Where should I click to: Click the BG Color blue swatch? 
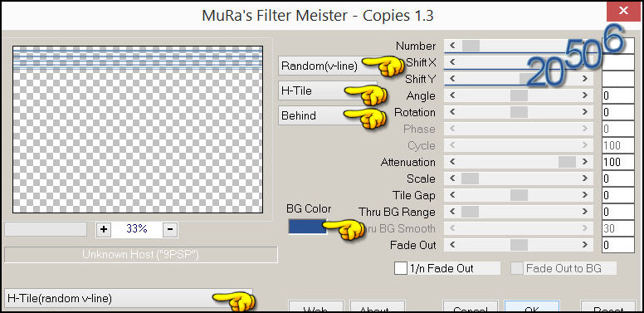pos(307,227)
